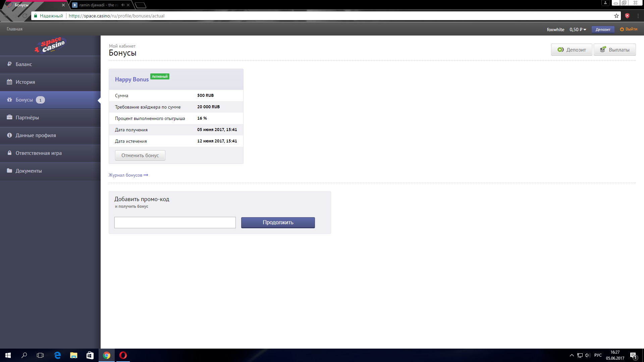Click the bookmark star icon in address bar
The width and height of the screenshot is (644, 362).
tap(616, 16)
